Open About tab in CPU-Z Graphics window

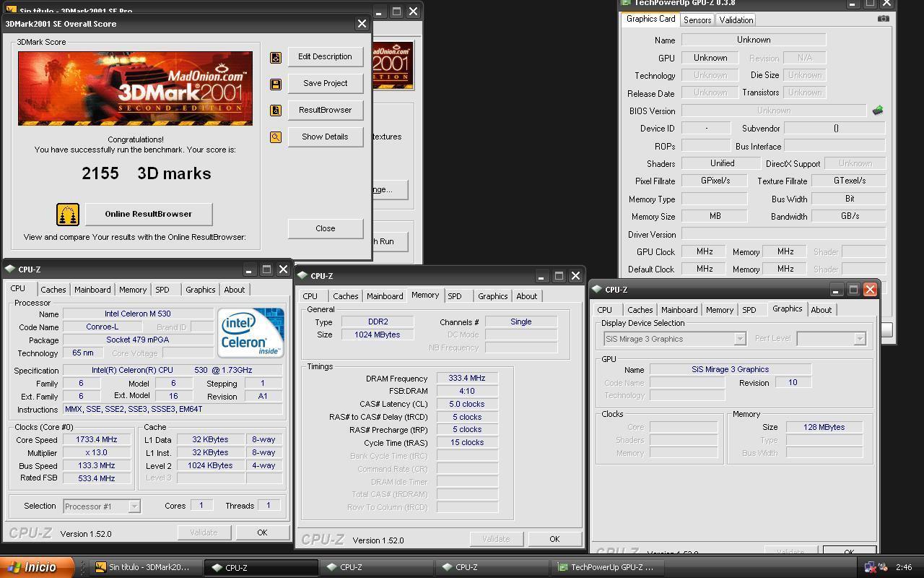821,310
